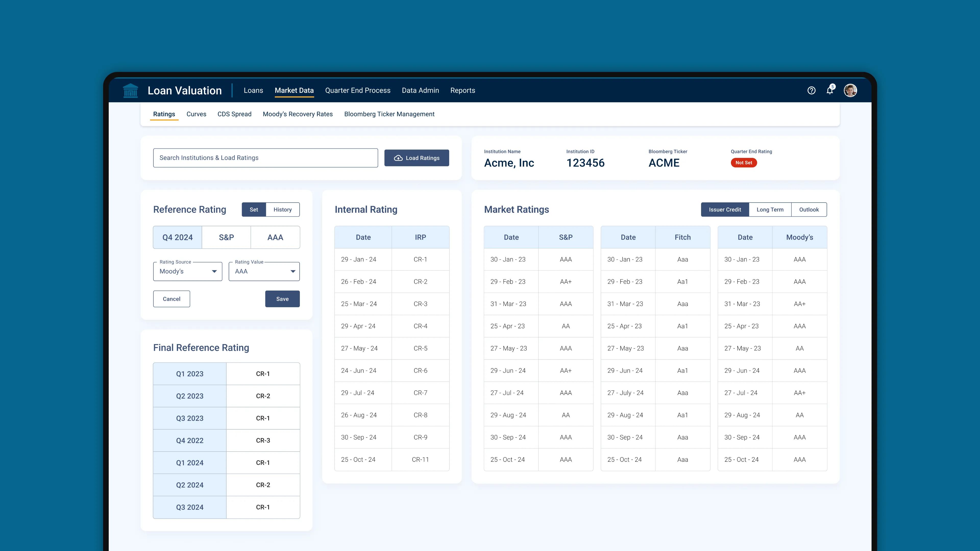Click the user profile avatar
Image resolution: width=980 pixels, height=551 pixels.
pyautogui.click(x=850, y=91)
